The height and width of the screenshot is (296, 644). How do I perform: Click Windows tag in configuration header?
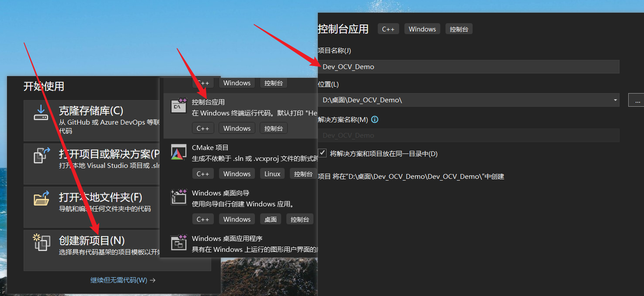[x=422, y=29]
